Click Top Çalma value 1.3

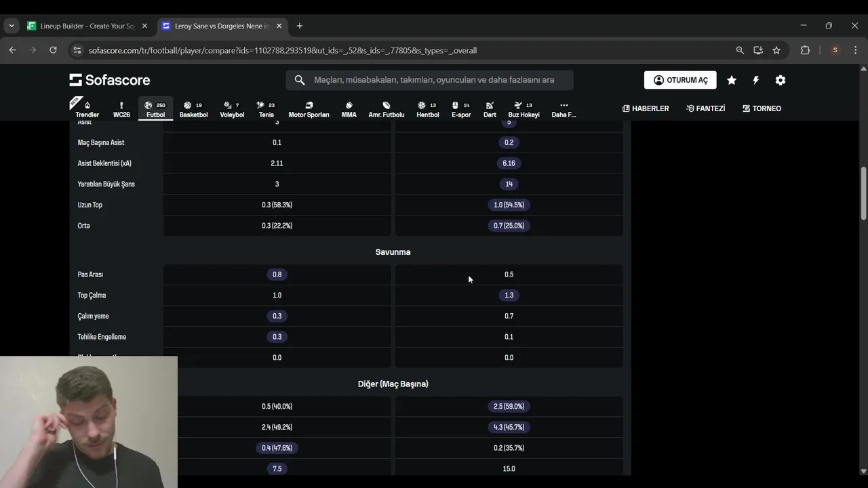point(509,296)
